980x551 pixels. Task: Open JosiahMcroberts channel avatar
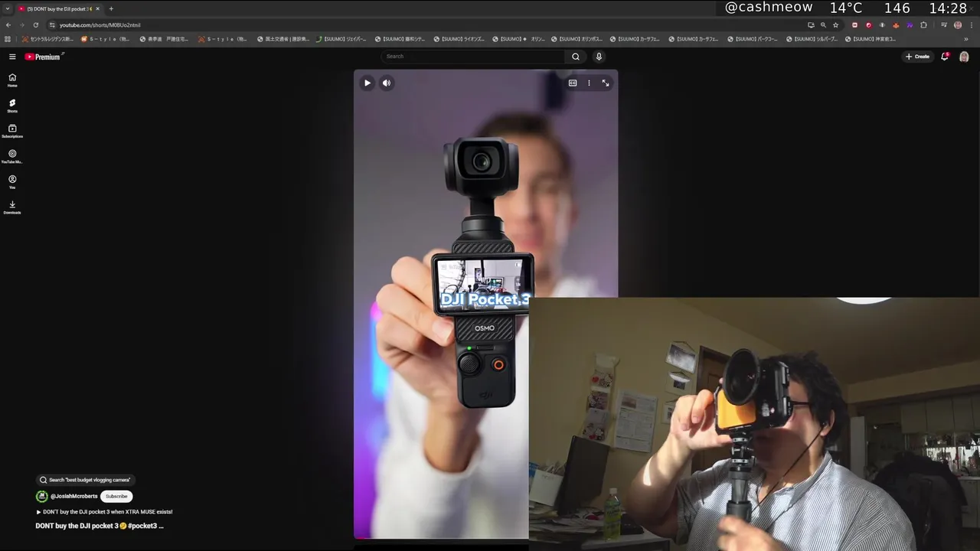42,496
